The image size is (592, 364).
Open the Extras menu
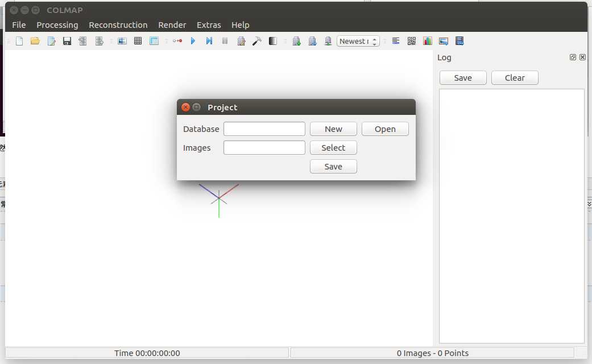[x=209, y=25]
